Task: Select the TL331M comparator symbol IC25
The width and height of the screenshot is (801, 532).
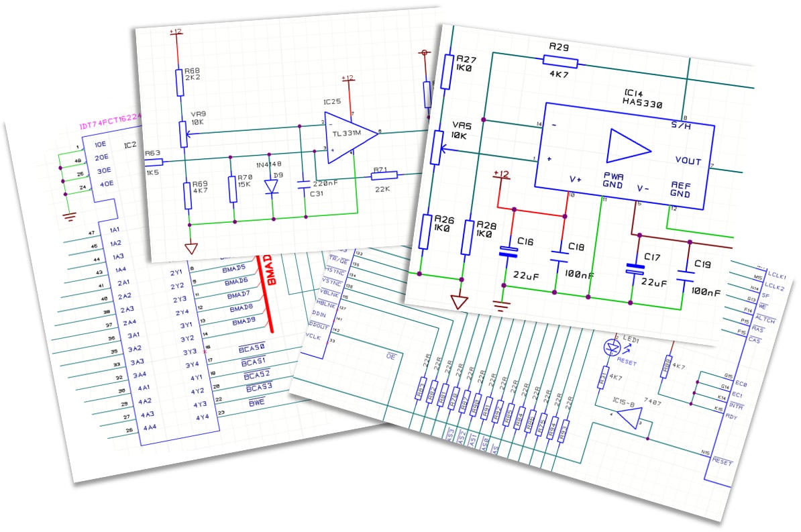Action: click(352, 137)
